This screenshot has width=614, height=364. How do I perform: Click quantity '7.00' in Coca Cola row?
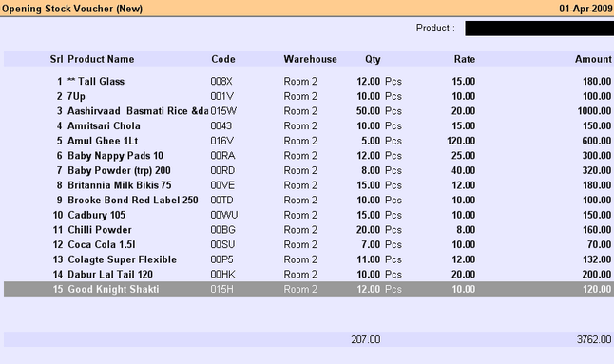(371, 245)
